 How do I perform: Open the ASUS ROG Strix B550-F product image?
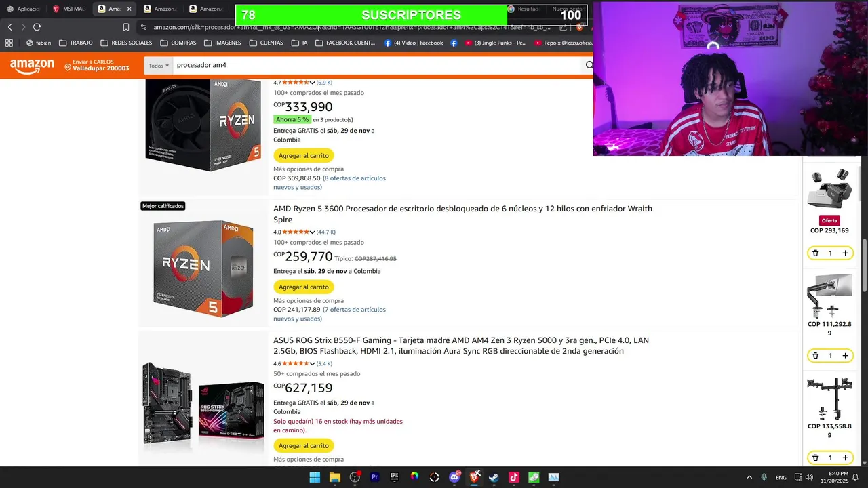(203, 399)
